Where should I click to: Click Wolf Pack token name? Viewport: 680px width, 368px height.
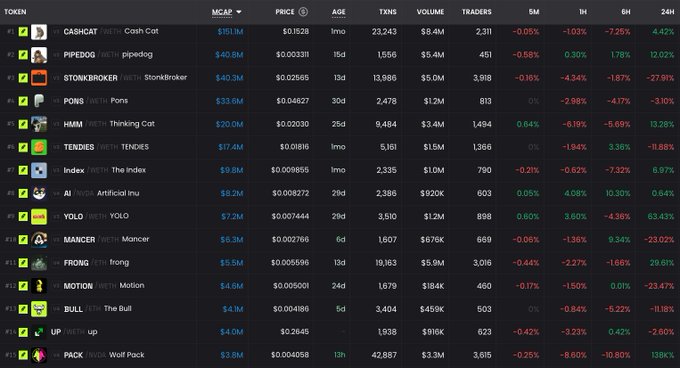[127, 355]
